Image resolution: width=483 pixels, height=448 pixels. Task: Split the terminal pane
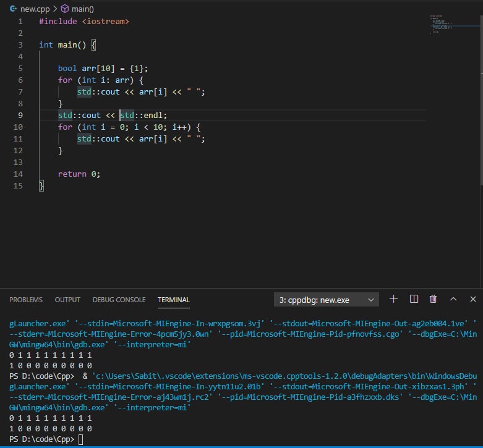[x=414, y=299]
